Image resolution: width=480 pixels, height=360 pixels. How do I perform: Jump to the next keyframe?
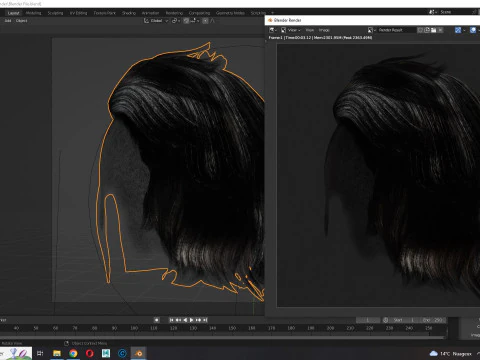198,320
